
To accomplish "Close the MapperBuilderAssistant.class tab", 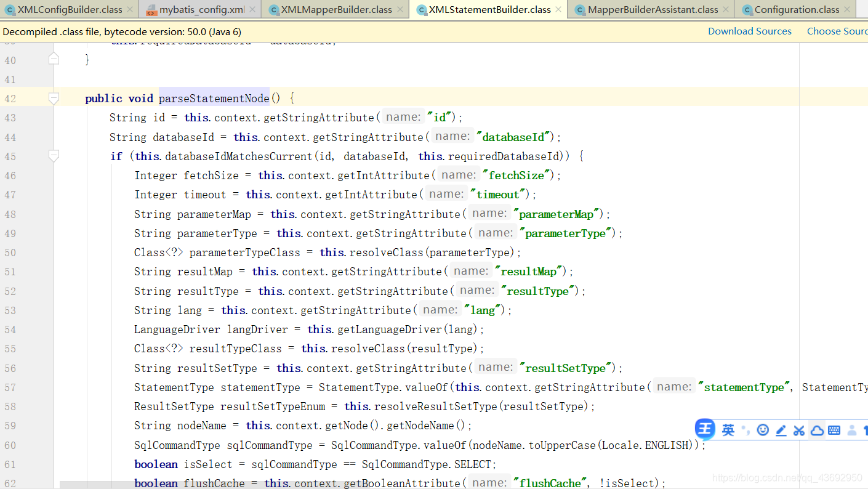I will coord(725,9).
